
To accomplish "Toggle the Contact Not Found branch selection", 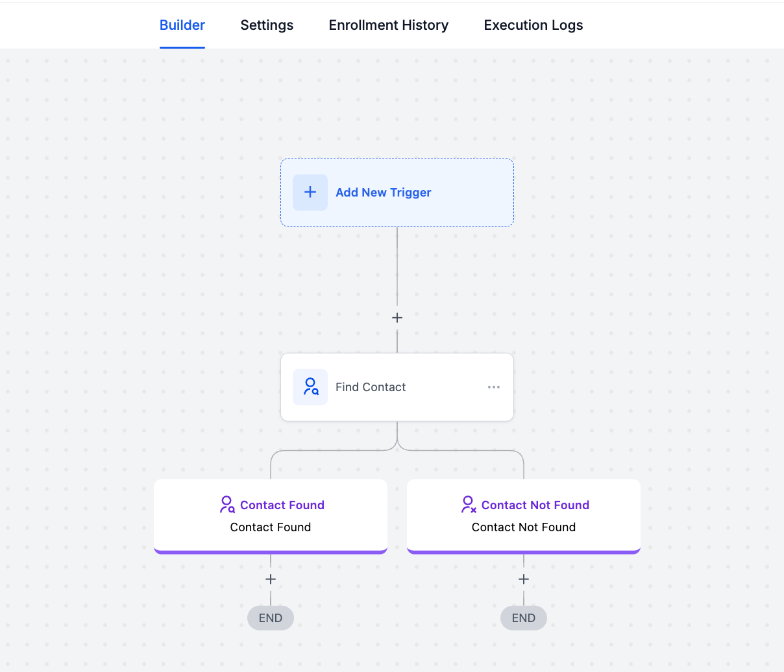I will click(524, 516).
